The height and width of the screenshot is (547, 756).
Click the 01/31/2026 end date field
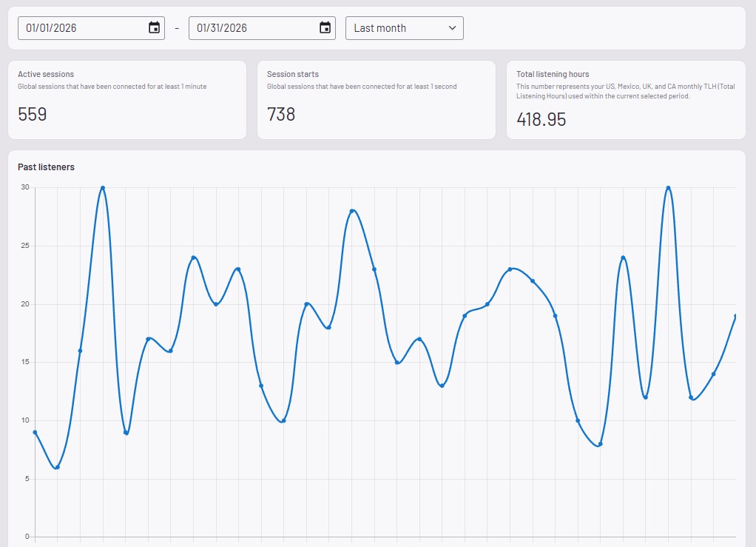[249, 28]
